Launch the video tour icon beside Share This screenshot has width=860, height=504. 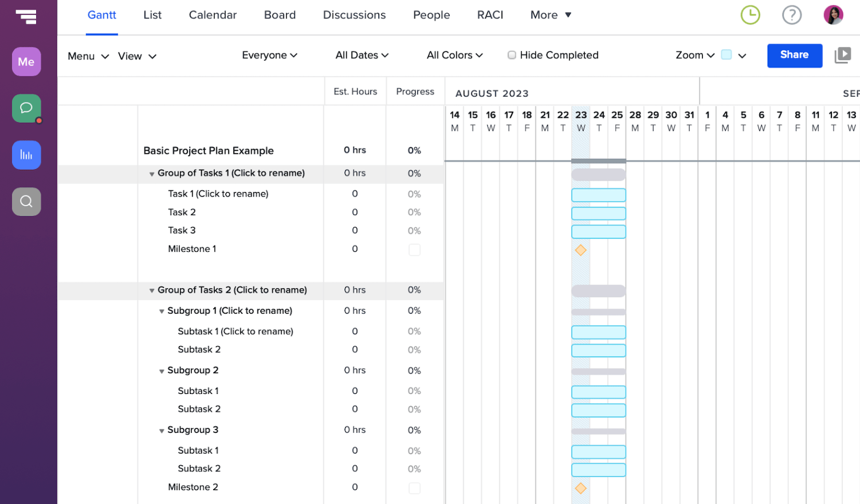click(x=843, y=55)
